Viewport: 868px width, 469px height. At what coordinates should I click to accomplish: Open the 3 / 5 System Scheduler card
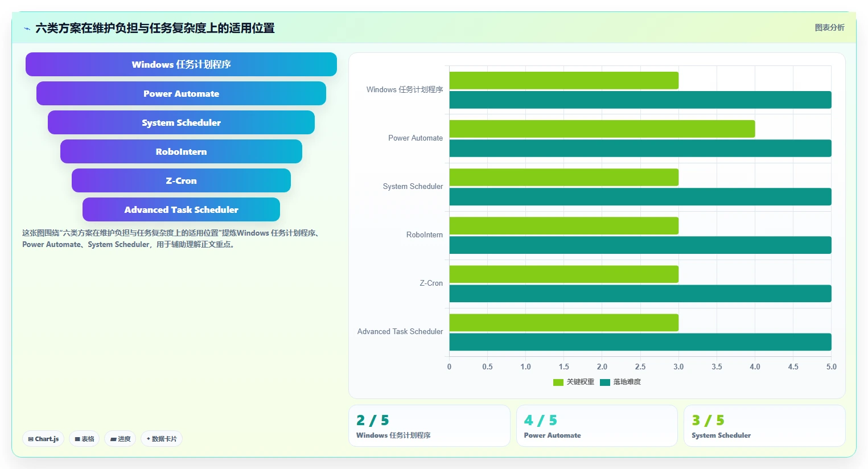click(764, 426)
